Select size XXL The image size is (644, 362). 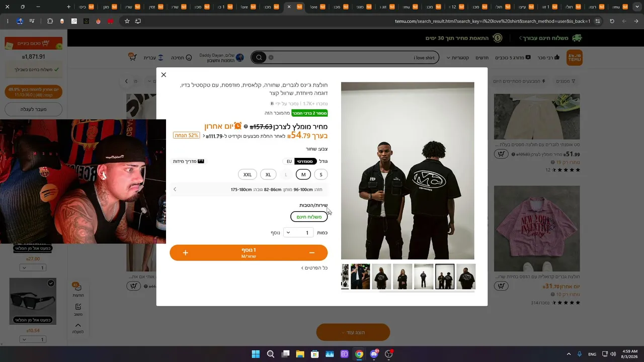click(248, 174)
